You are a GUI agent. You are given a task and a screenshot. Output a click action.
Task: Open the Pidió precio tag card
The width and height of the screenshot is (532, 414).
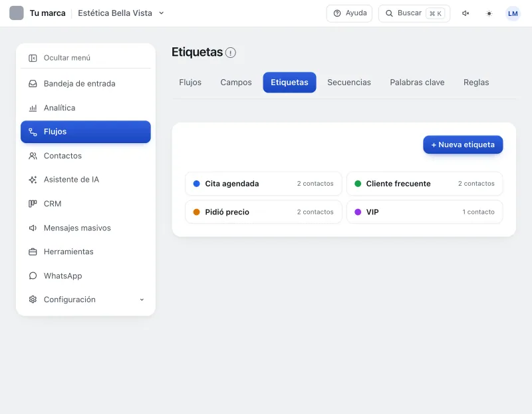click(263, 212)
